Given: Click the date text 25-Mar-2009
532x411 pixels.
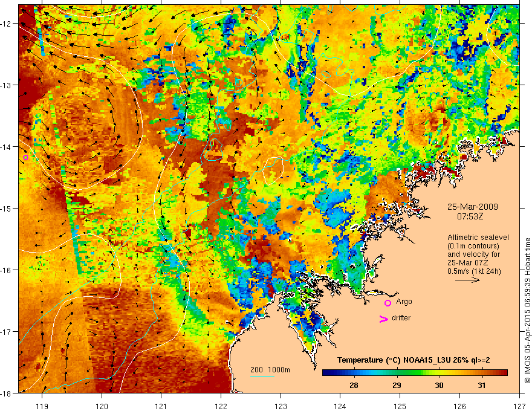Looking at the screenshot, I should tap(473, 207).
